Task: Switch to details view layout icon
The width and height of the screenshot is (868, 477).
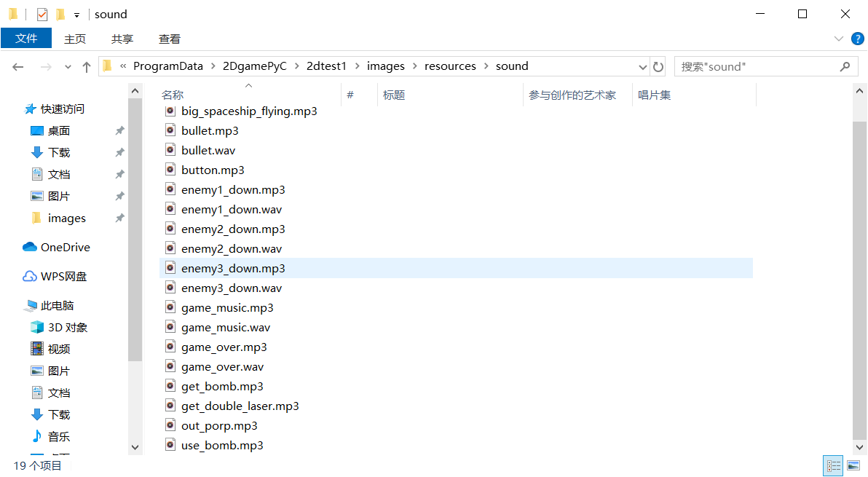Action: coord(832,465)
